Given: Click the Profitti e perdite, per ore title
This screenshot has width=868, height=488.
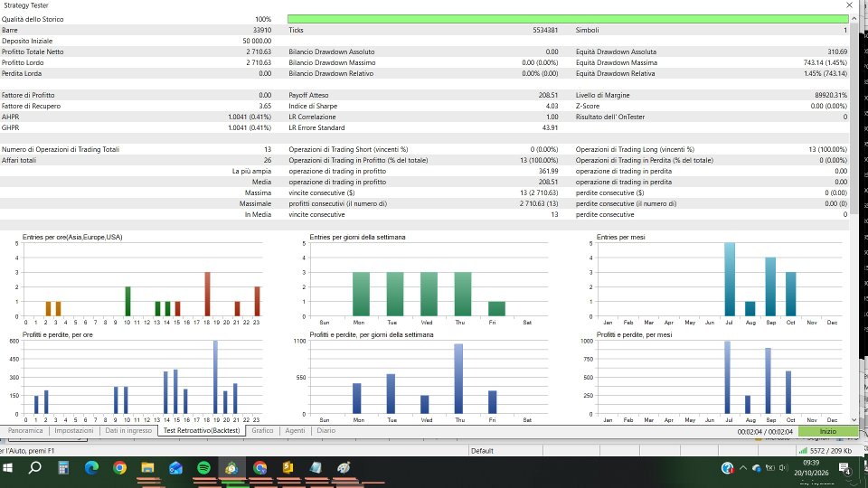Looking at the screenshot, I should 58,334.
